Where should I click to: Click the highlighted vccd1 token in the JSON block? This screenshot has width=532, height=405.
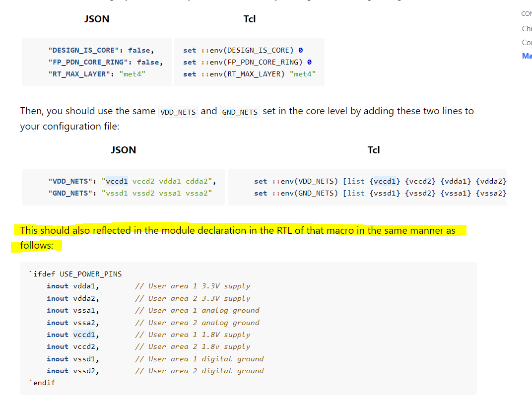point(116,181)
